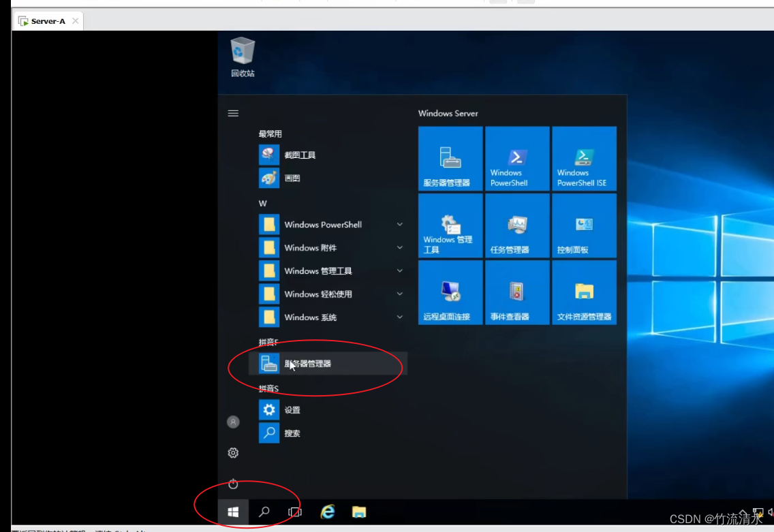Screen dimensions: 774x532
Task: Open the Windows 管理工具 tile
Action: 450,225
